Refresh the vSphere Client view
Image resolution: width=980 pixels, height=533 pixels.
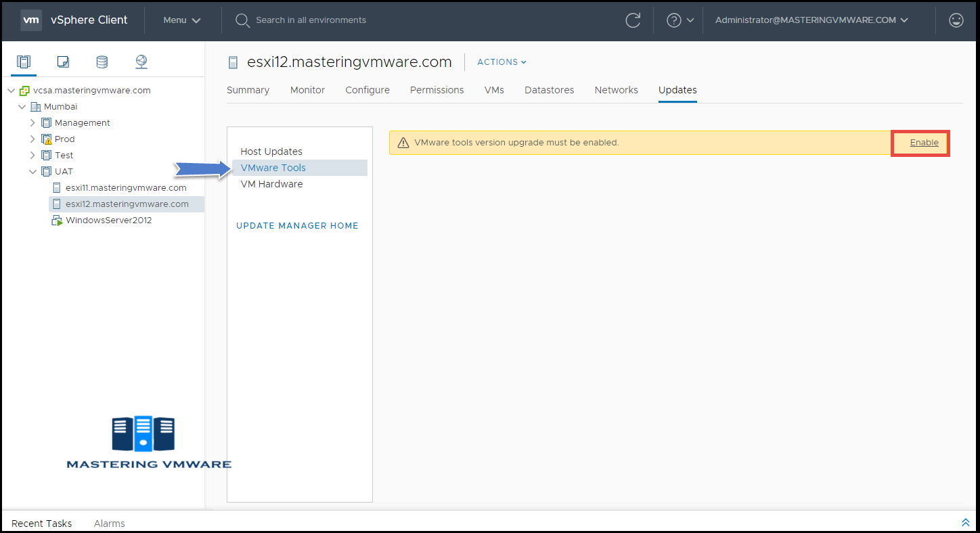633,20
